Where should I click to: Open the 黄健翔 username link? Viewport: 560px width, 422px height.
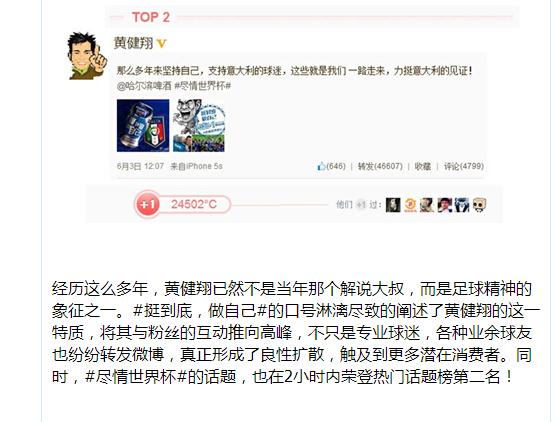tap(133, 43)
